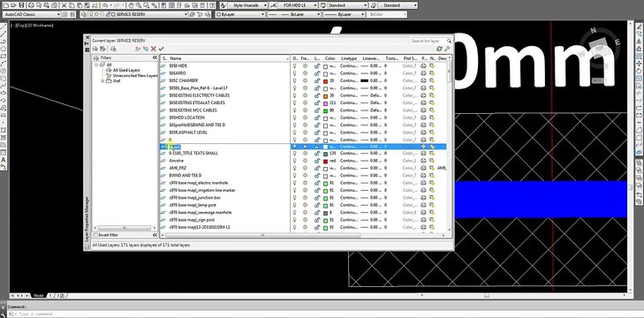Switch to the Model tab

[39, 295]
